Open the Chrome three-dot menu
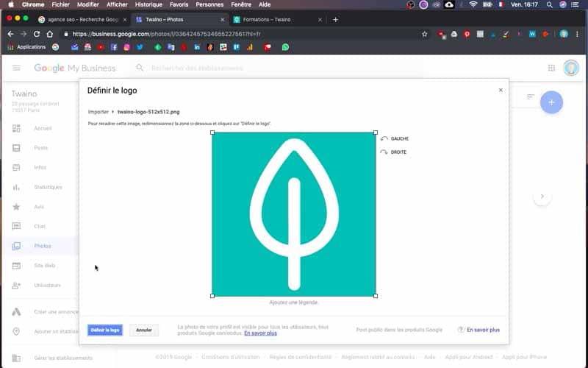This screenshot has height=368, width=588. coord(577,34)
